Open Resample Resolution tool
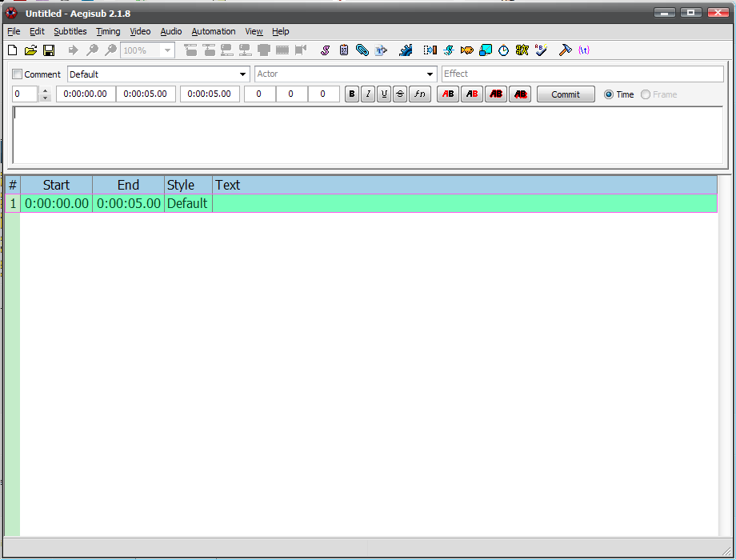 tap(486, 50)
